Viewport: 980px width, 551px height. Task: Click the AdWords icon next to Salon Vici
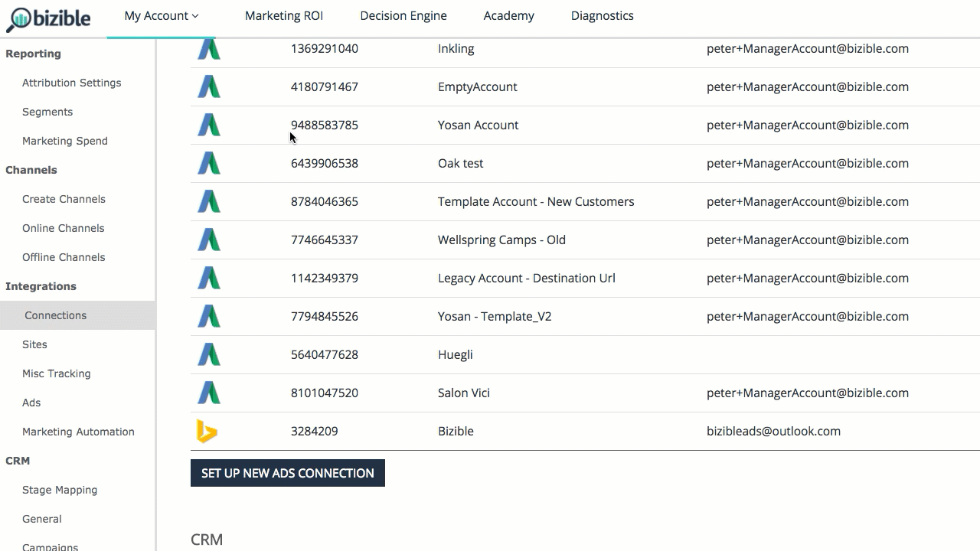point(208,393)
